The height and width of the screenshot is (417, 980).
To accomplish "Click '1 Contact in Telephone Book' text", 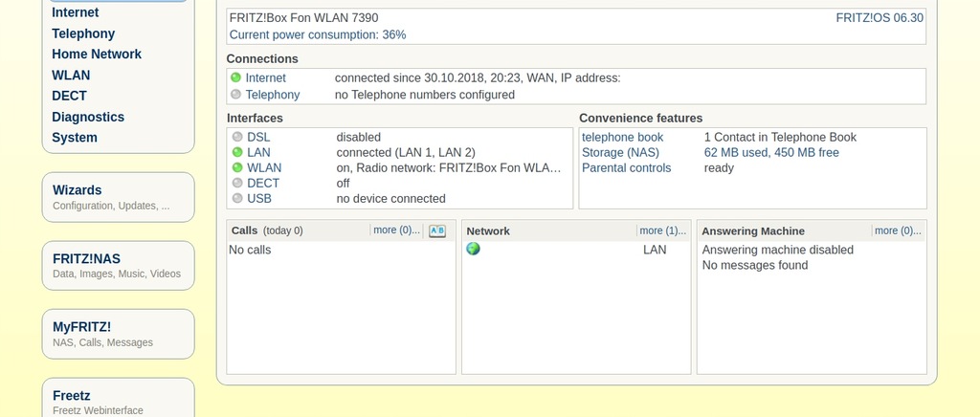I will coord(780,138).
